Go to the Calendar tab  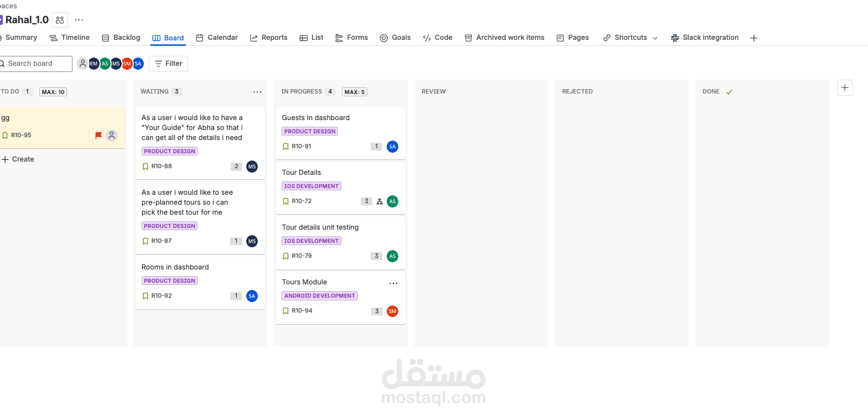pos(217,38)
